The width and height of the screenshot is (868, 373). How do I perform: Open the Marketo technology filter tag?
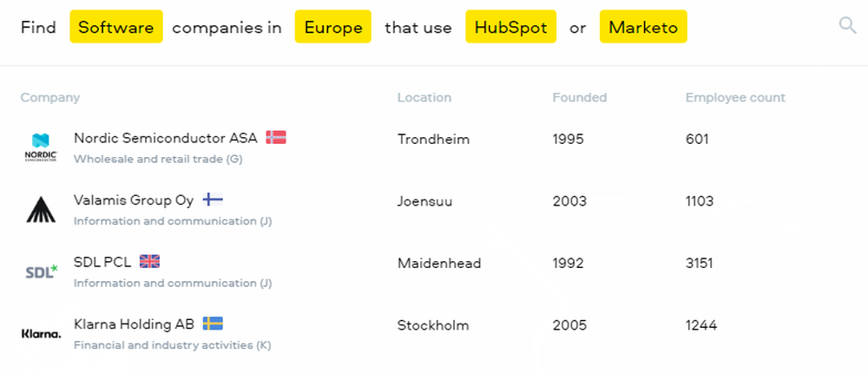click(643, 27)
